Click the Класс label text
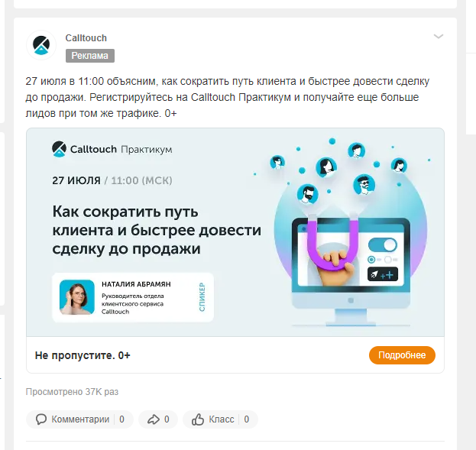The height and width of the screenshot is (450, 476). point(222,419)
